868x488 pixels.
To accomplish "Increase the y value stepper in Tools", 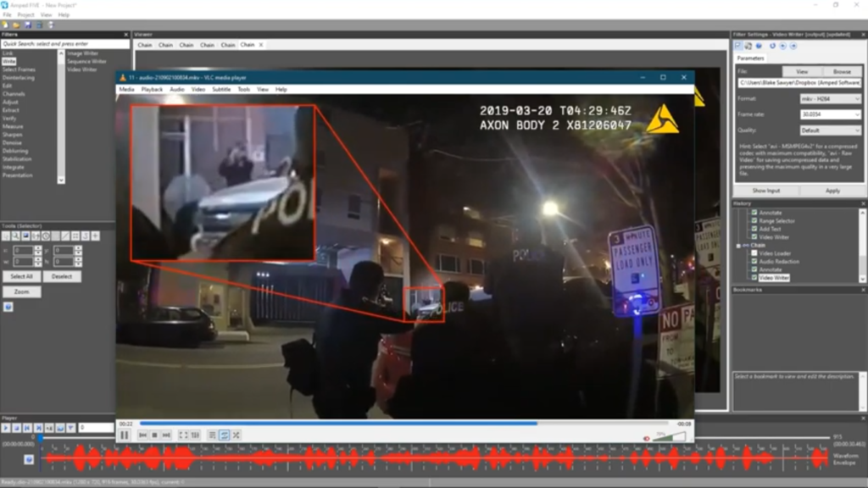I will [78, 248].
